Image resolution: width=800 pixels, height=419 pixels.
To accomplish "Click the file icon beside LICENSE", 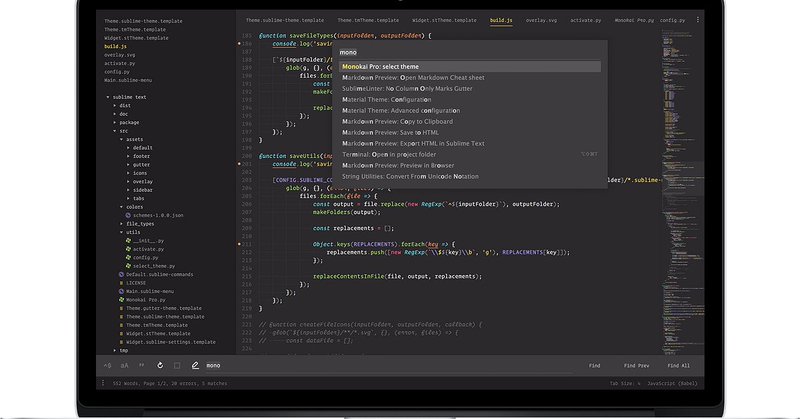I will click(x=121, y=283).
